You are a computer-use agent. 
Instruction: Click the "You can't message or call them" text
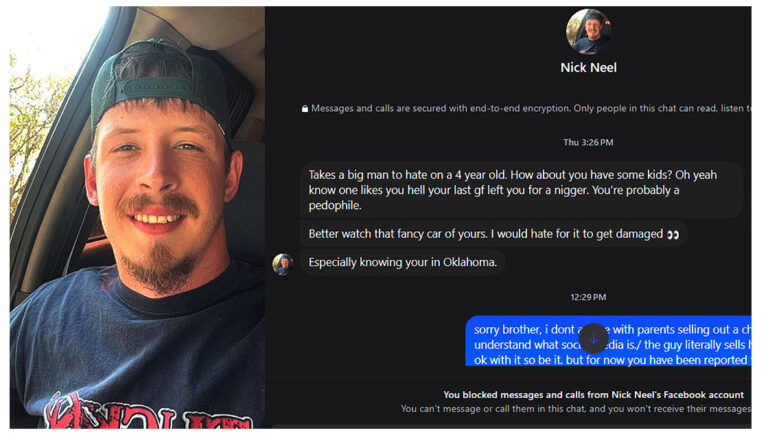click(576, 409)
